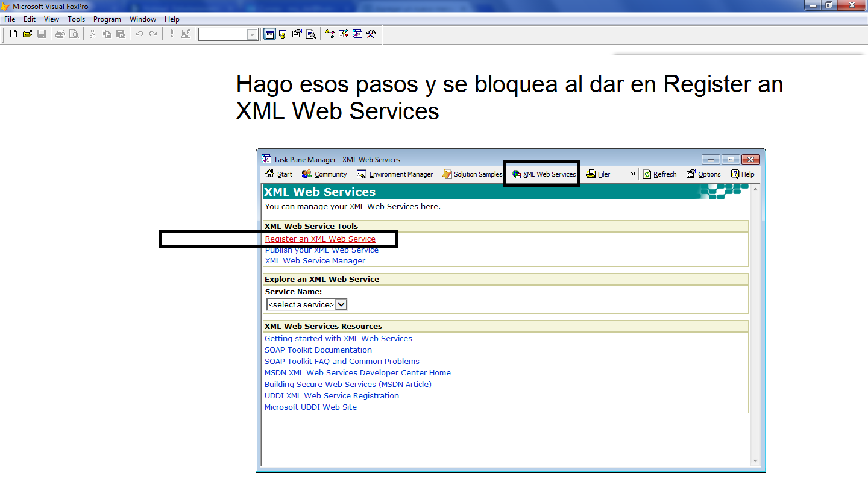Switch to the Solution Samples pane

tap(472, 174)
